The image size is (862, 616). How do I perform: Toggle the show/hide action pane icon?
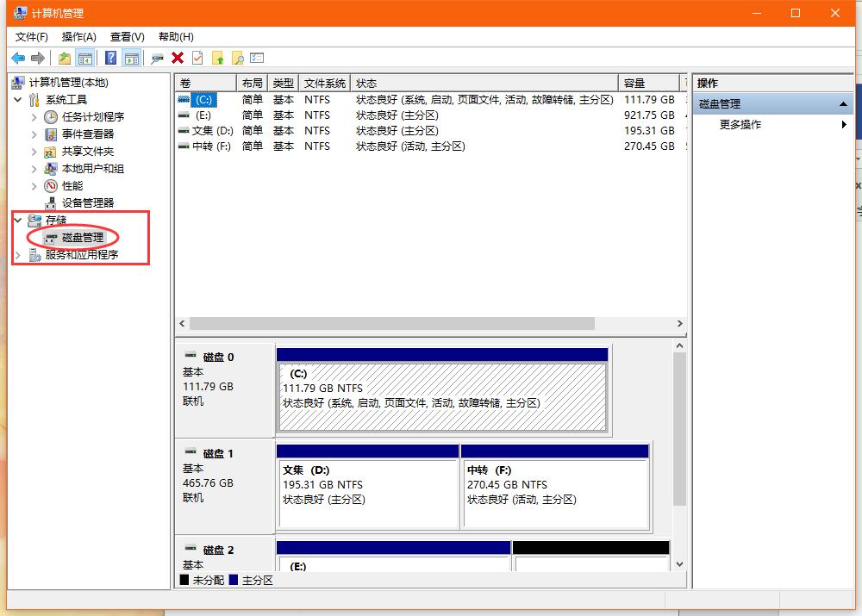coord(132,58)
